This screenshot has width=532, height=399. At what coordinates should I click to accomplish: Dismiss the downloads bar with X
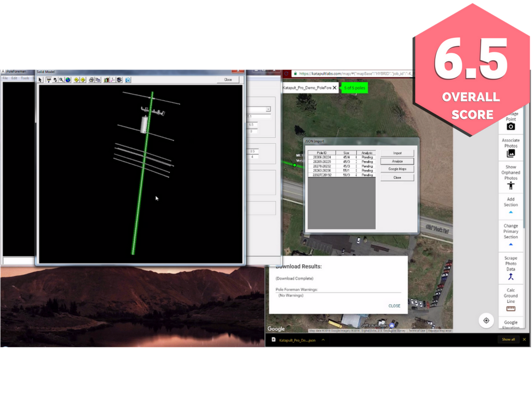(525, 340)
